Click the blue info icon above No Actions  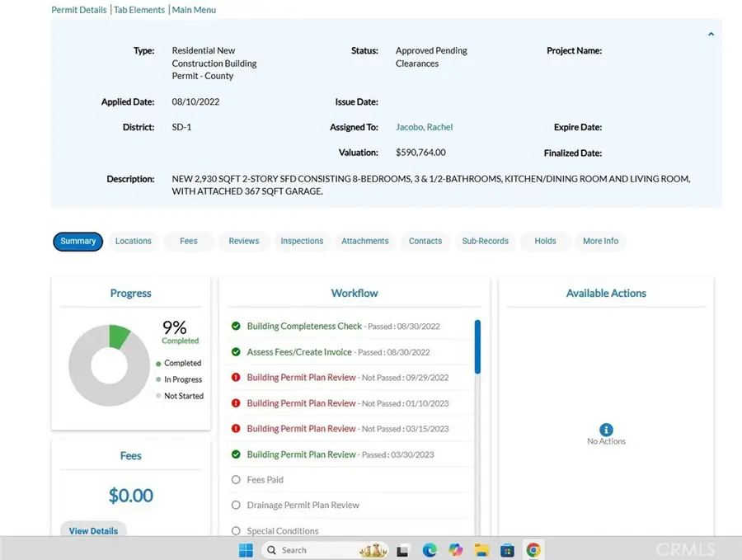tap(606, 430)
